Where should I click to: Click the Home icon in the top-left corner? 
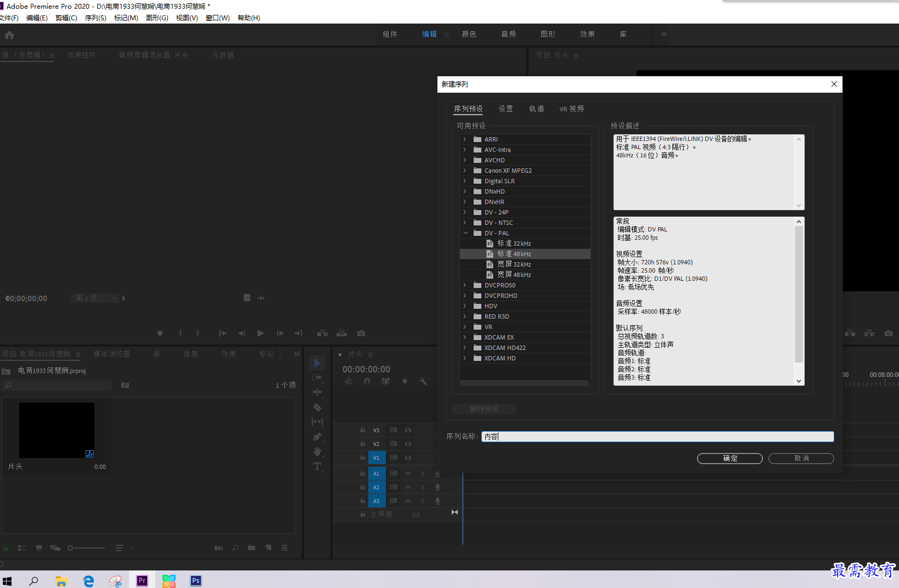tap(9, 35)
